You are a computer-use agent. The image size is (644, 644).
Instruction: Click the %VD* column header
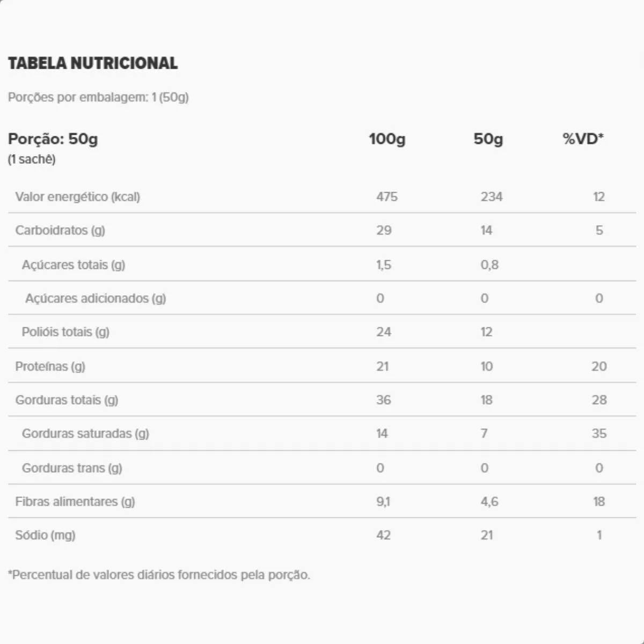(x=583, y=139)
